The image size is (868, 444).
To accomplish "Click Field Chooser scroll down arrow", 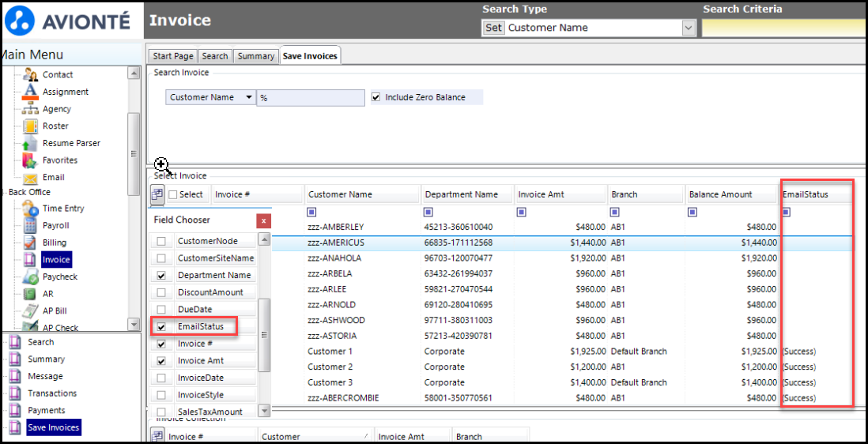I will coord(265,411).
